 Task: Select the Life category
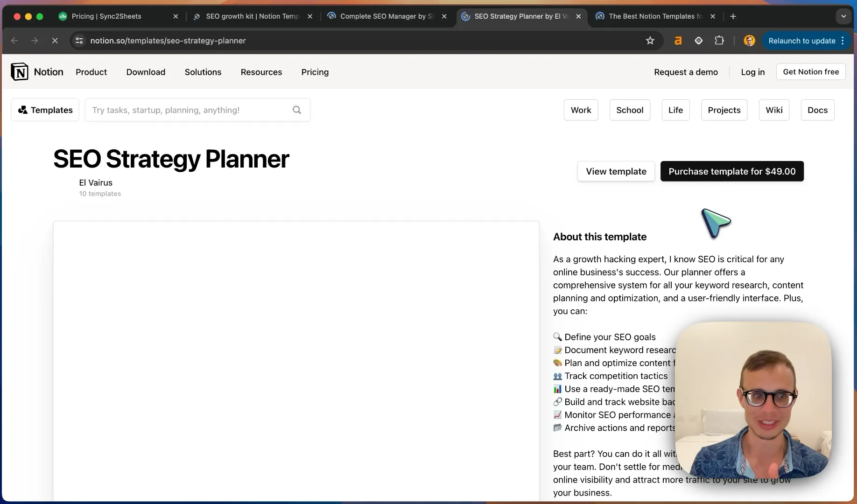click(675, 110)
